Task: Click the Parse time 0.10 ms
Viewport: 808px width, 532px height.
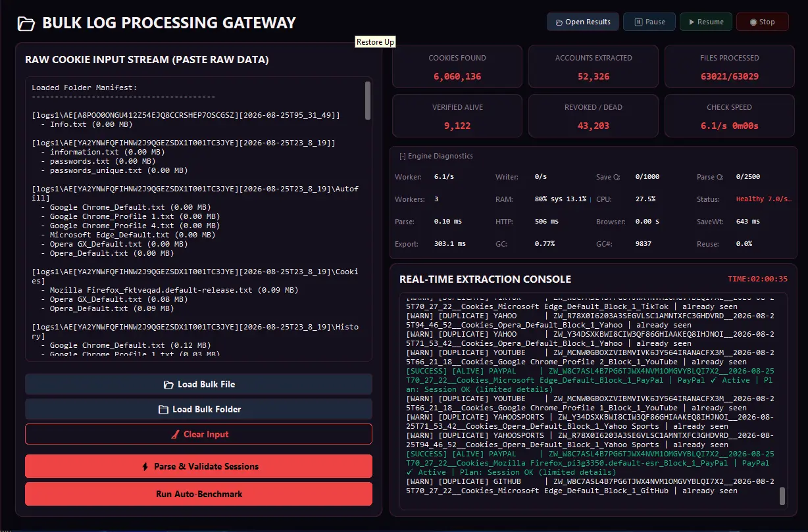Action: pos(447,222)
